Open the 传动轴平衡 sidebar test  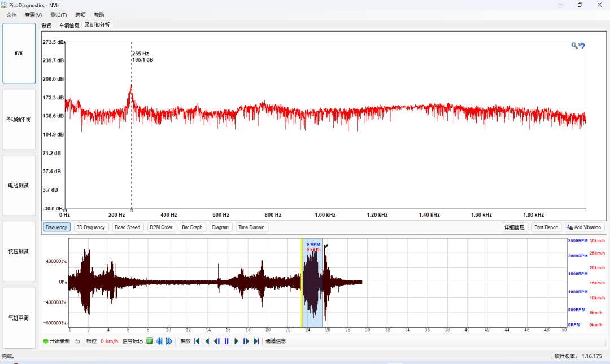click(19, 120)
